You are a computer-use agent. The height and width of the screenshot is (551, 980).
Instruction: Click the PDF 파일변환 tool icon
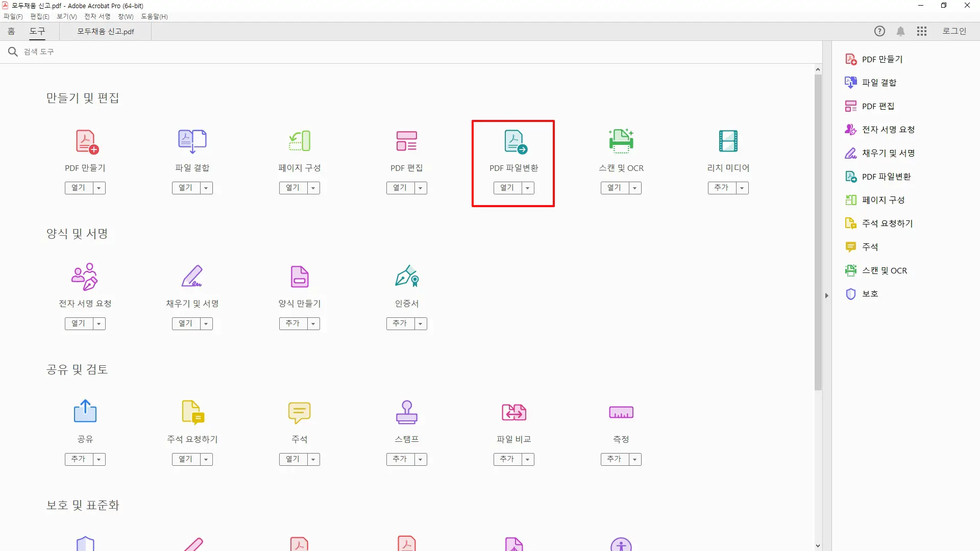point(516,142)
